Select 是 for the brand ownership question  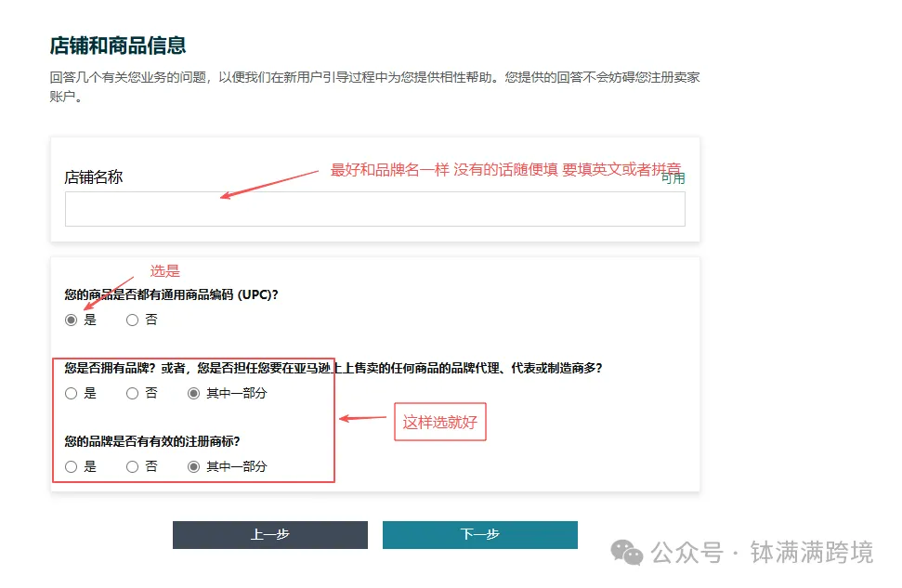71,393
